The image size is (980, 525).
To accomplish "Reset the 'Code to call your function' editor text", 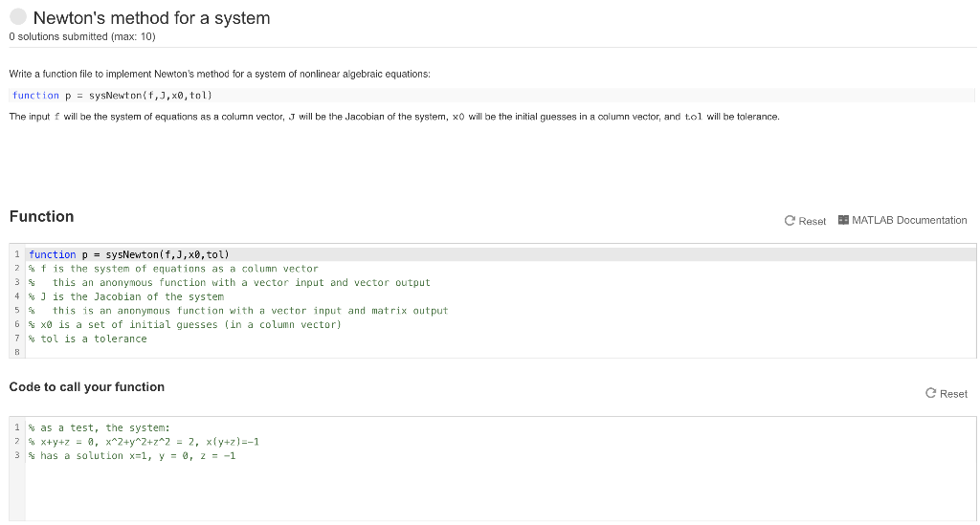I will 953,394.
